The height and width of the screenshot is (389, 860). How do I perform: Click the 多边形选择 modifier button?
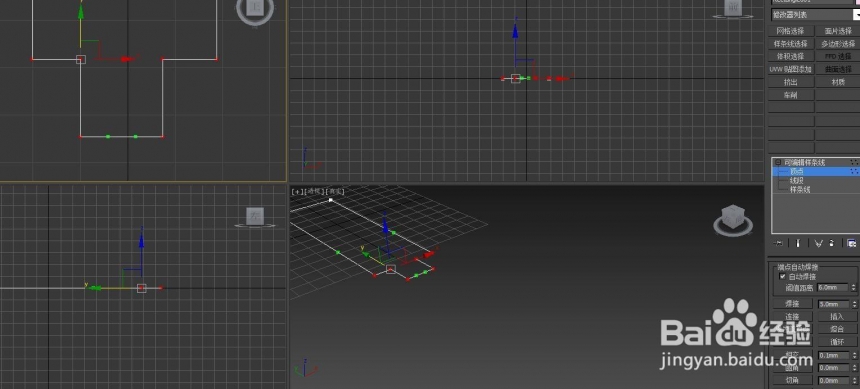click(838, 43)
